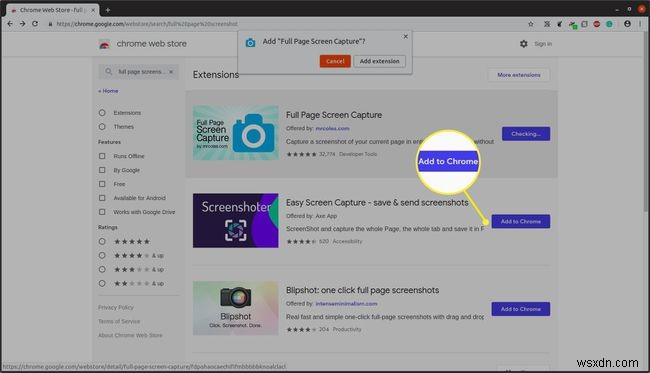Click the browser address bar URL
Image resolution: width=650 pixels, height=373 pixels.
click(x=147, y=24)
